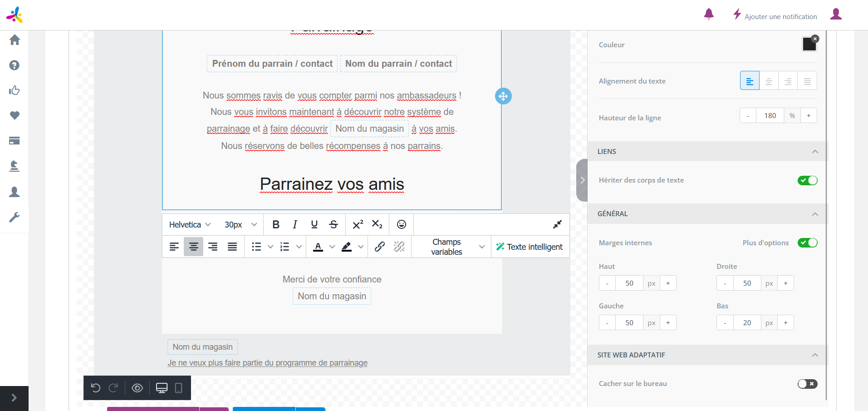The image size is (868, 411).
Task: Click the Texte intelligent button
Action: pos(530,247)
